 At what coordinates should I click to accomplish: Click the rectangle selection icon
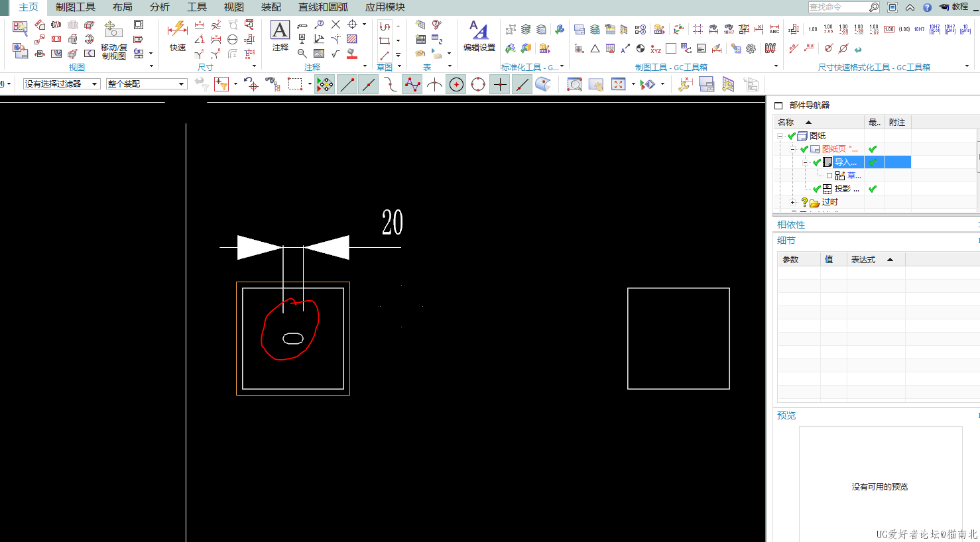pyautogui.click(x=295, y=84)
